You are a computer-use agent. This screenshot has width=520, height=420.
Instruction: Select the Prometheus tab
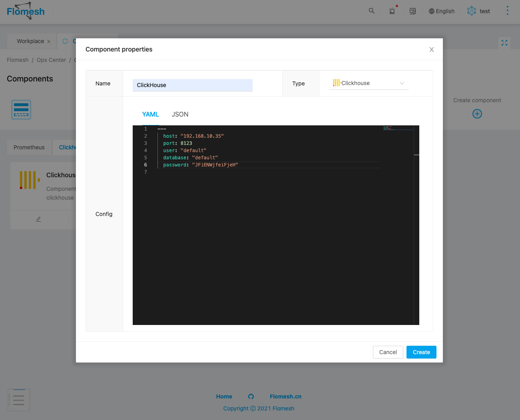coord(29,147)
